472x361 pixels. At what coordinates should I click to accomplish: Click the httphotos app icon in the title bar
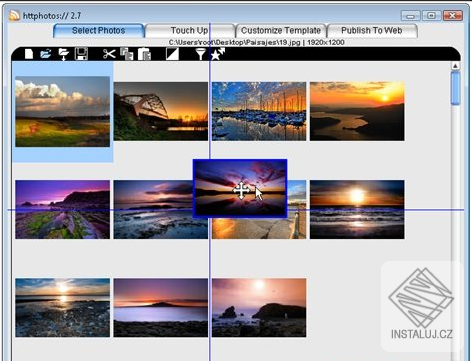[x=14, y=15]
